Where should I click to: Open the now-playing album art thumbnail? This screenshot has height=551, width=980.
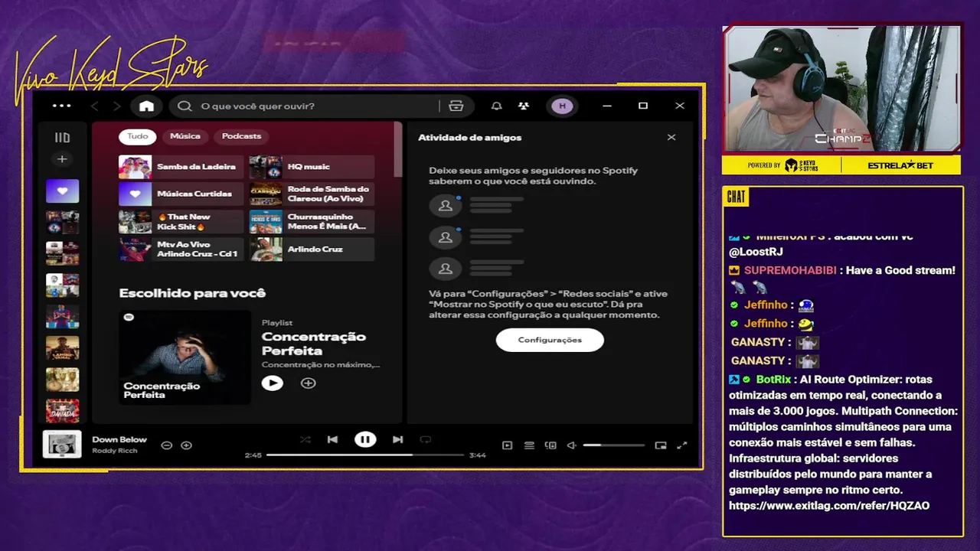pyautogui.click(x=62, y=444)
